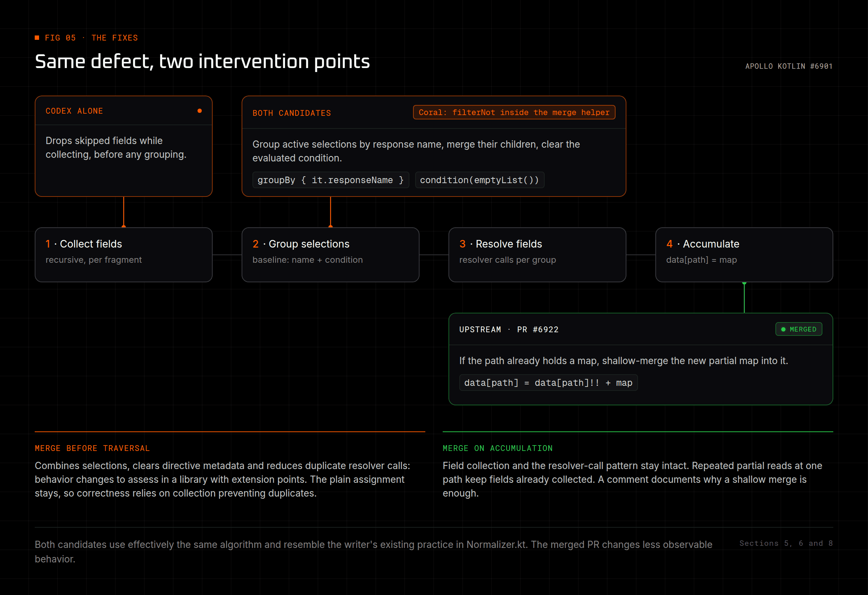
Task: Click 'If the path already holds a map' sentence
Action: (624, 360)
